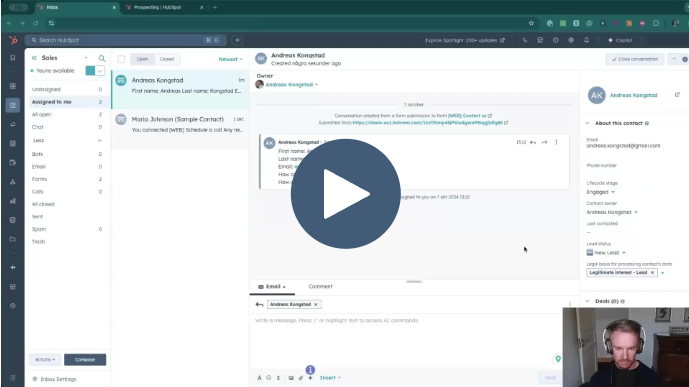689x387 pixels.
Task: Select the Unassigned view
Action: point(67,89)
